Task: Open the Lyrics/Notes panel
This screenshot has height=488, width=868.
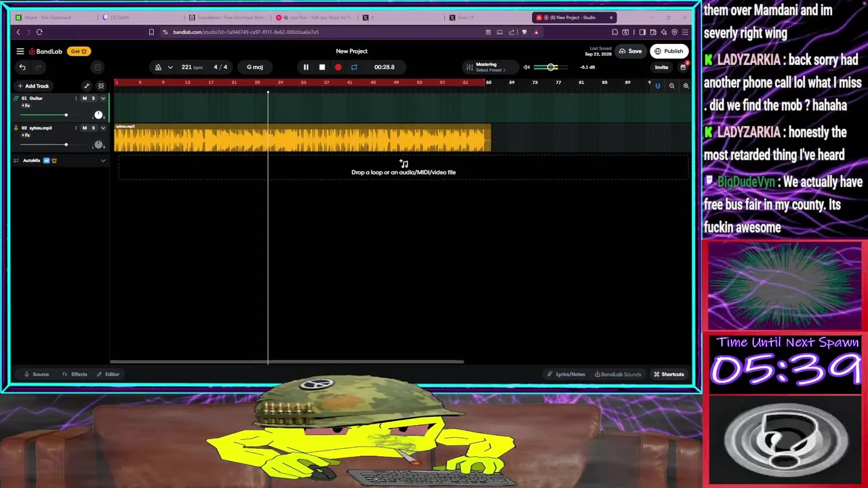Action: point(566,374)
